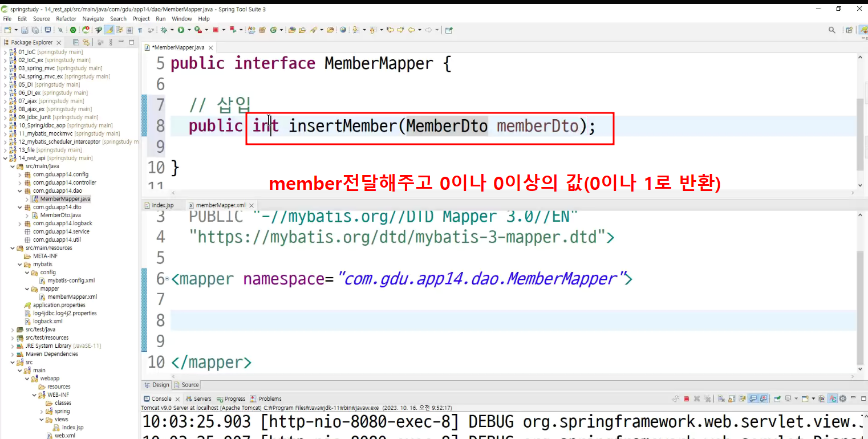Switch to the Design tab of XML editor

[x=157, y=385]
